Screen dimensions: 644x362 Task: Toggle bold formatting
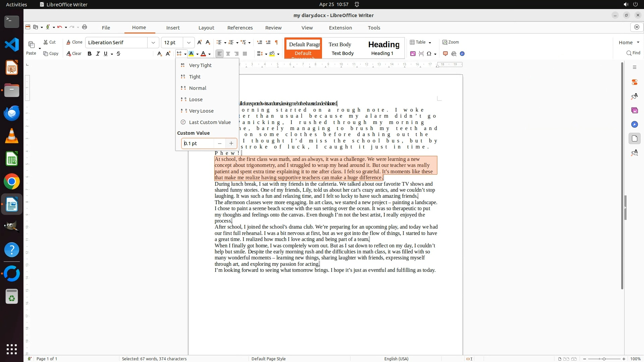click(x=90, y=54)
